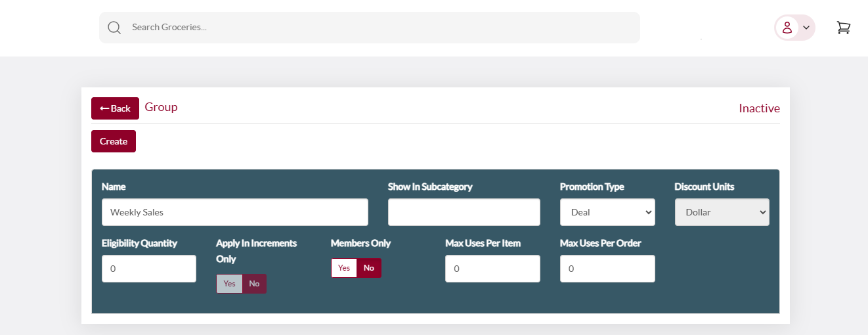Click the user account avatar icon
This screenshot has height=335, width=868.
[787, 28]
